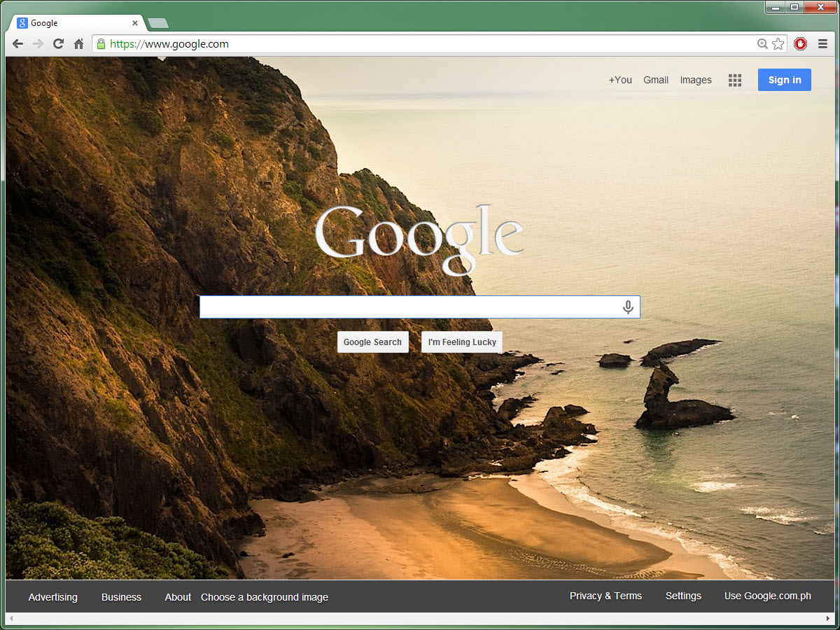The image size is (840, 630).
Task: Click the AdBlock extension icon
Action: [800, 43]
